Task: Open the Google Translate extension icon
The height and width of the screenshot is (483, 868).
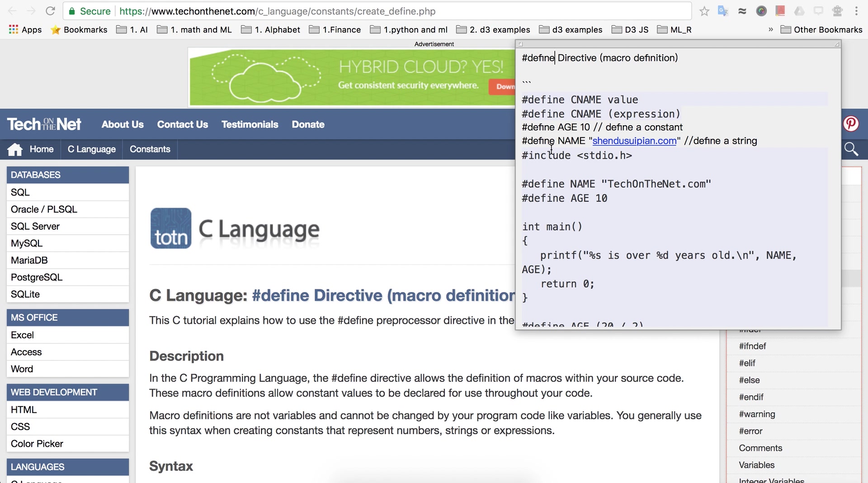Action: click(723, 11)
